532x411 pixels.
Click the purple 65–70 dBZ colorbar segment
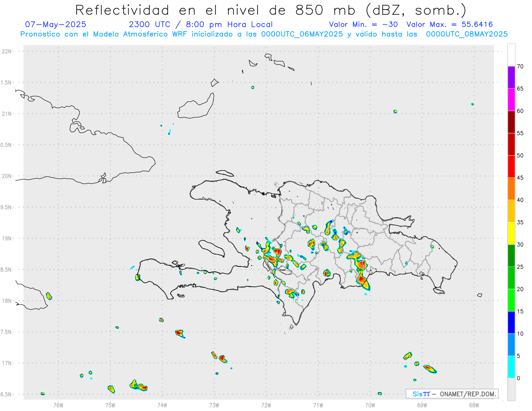[511, 78]
